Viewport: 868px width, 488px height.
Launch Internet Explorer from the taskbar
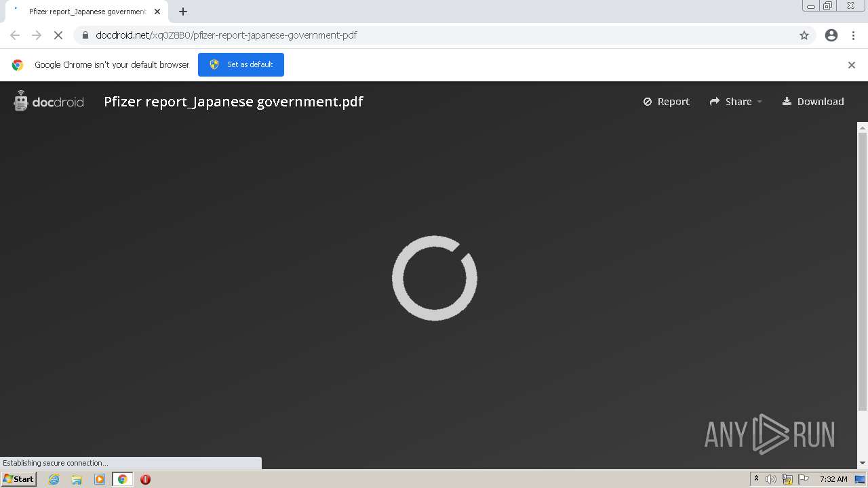coord(54,479)
